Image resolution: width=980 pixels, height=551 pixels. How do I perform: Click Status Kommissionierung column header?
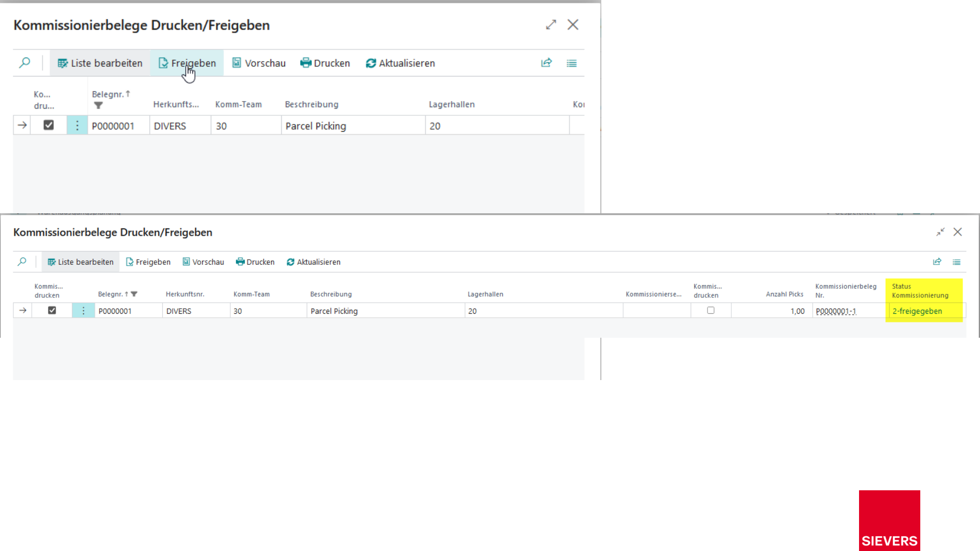pyautogui.click(x=920, y=290)
